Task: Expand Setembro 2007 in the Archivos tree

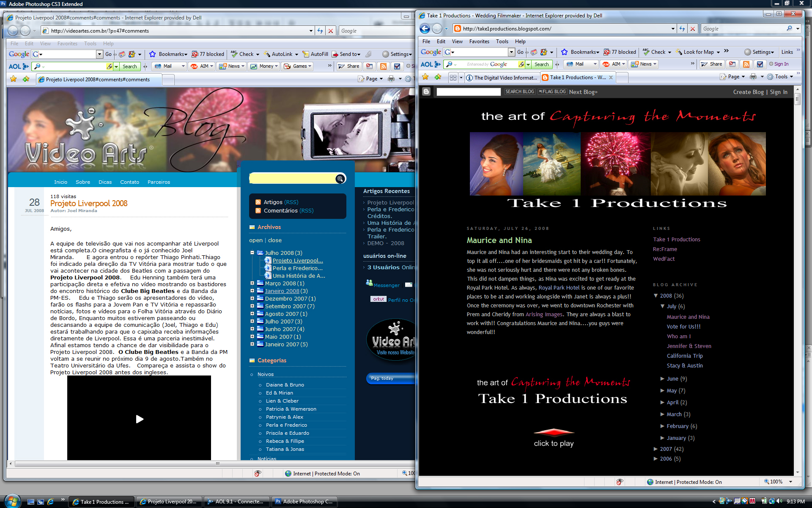Action: [x=252, y=306]
